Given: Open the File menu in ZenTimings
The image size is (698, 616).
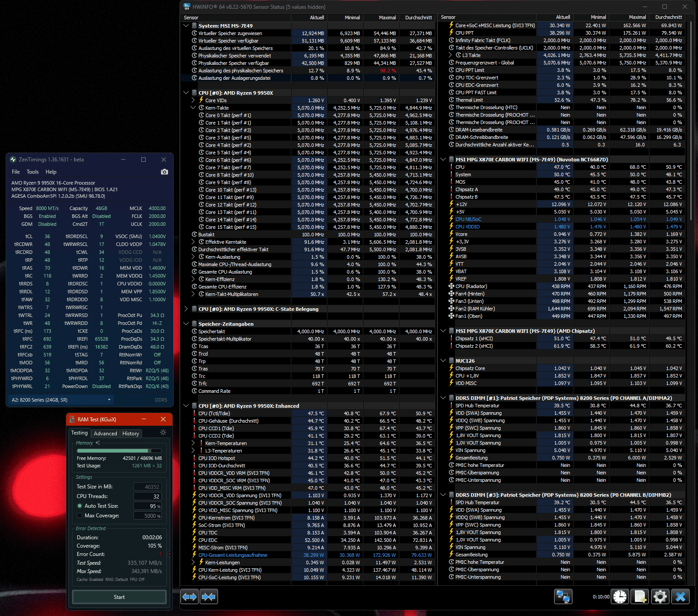Looking at the screenshot, I should 16,172.
